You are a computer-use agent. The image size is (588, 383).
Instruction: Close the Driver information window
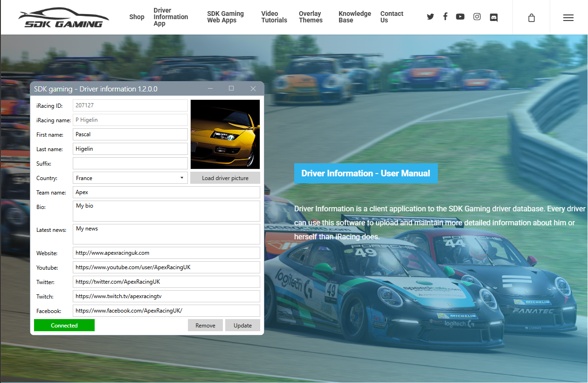coord(253,89)
